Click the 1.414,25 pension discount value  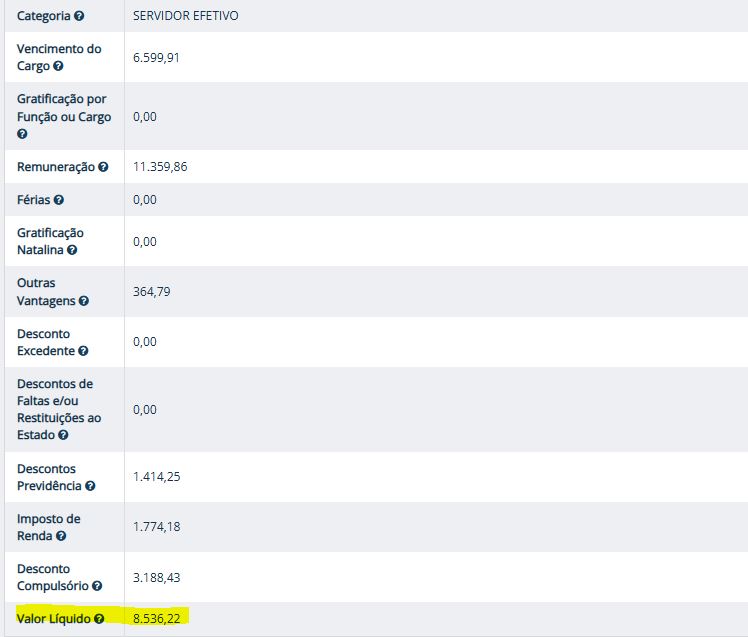click(x=156, y=477)
